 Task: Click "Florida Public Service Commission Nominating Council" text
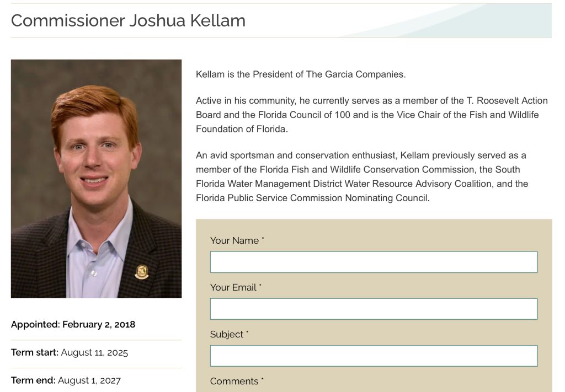(312, 197)
